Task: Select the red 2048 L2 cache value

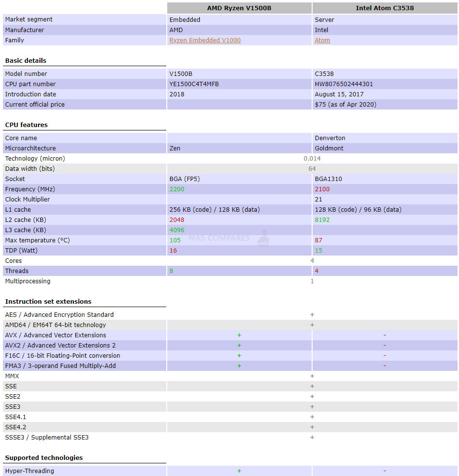Action: click(177, 220)
